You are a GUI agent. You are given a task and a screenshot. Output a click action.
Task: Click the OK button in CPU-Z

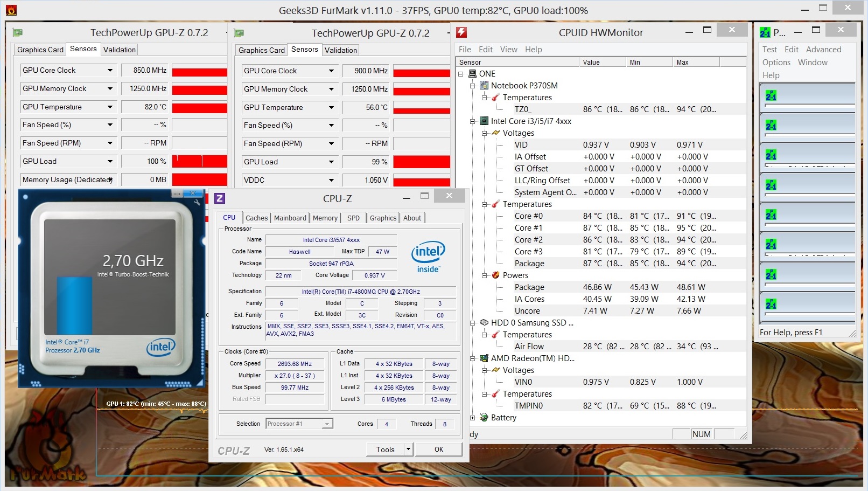(439, 449)
